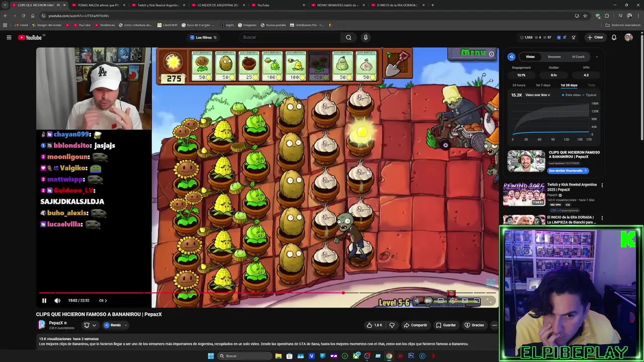Open File Explorer from the taskbar
644x362 pixels.
click(278, 356)
